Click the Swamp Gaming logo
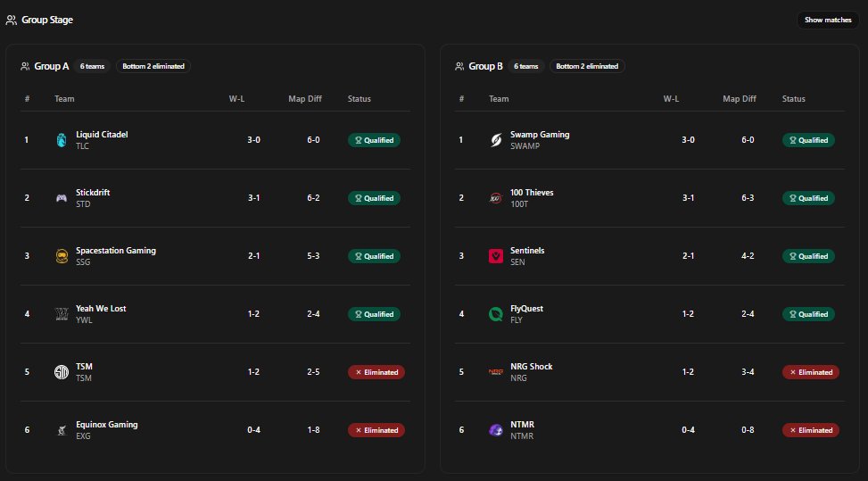Image resolution: width=868 pixels, height=481 pixels. point(496,140)
